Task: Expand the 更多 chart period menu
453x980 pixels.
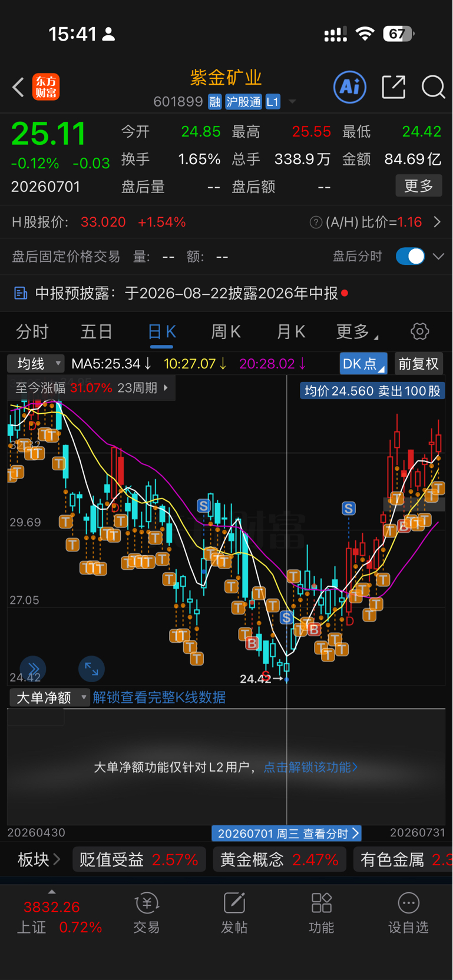Action: point(357,332)
